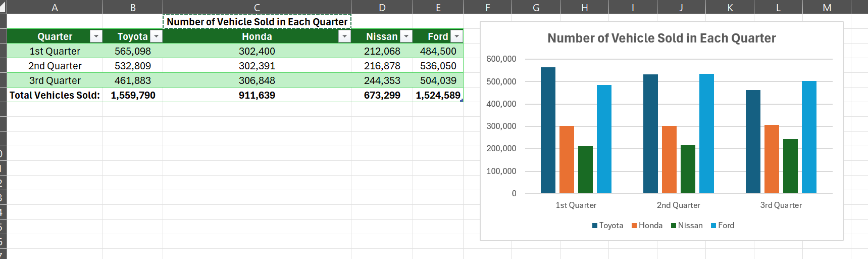Screen dimensions: 868x259
Task: Click the Toyota bar for 1st Quarter
Action: point(548,131)
